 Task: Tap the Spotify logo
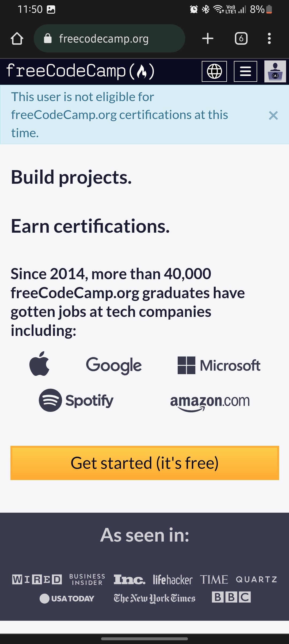[x=76, y=400]
